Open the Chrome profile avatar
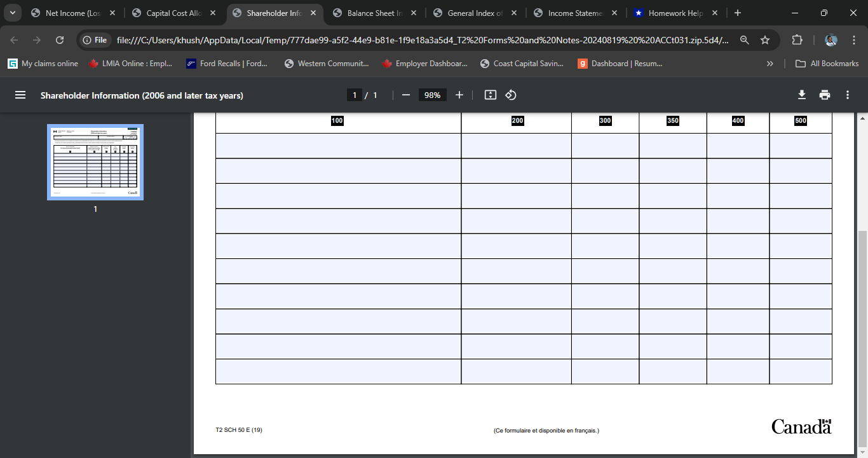The image size is (868, 458). click(x=831, y=40)
